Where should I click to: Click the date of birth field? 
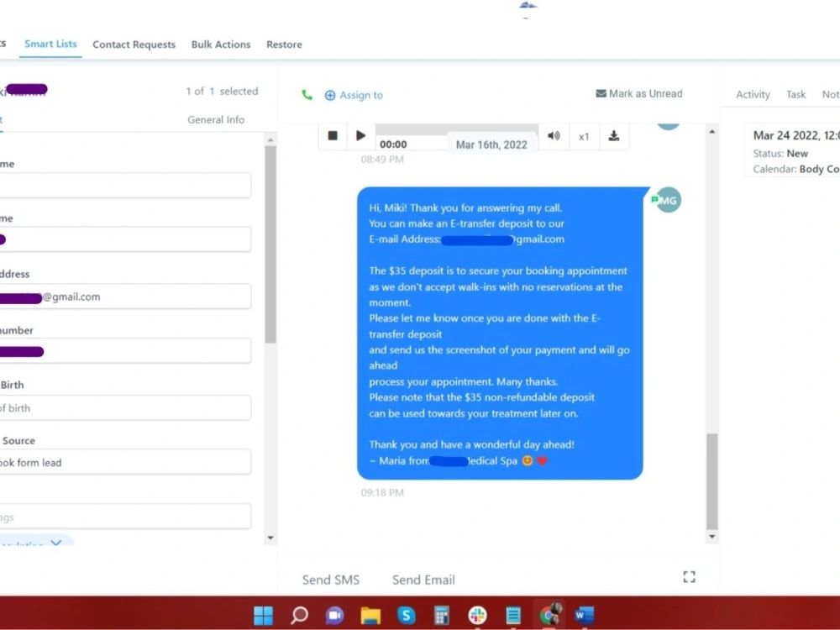(x=125, y=407)
